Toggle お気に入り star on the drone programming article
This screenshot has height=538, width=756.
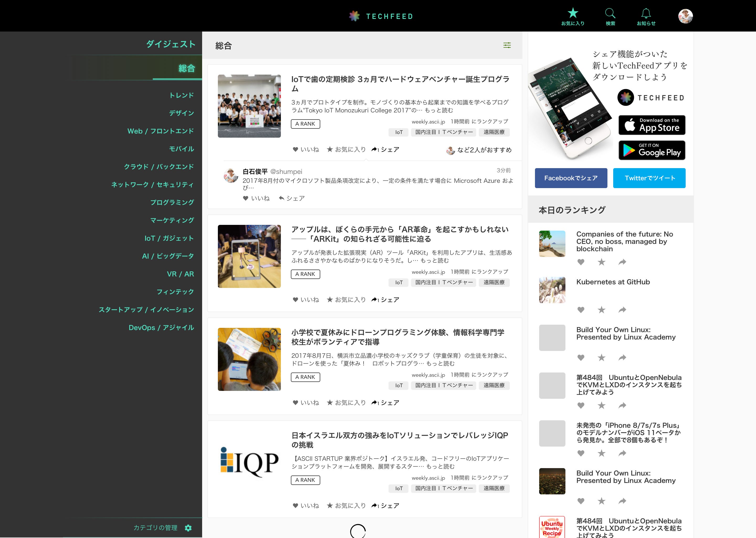330,402
